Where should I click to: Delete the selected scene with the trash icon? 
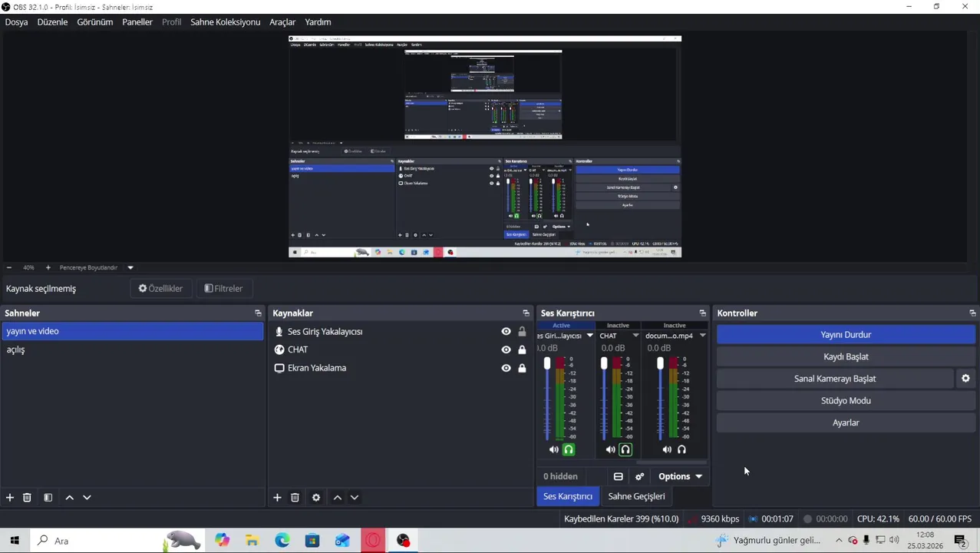[x=27, y=498]
